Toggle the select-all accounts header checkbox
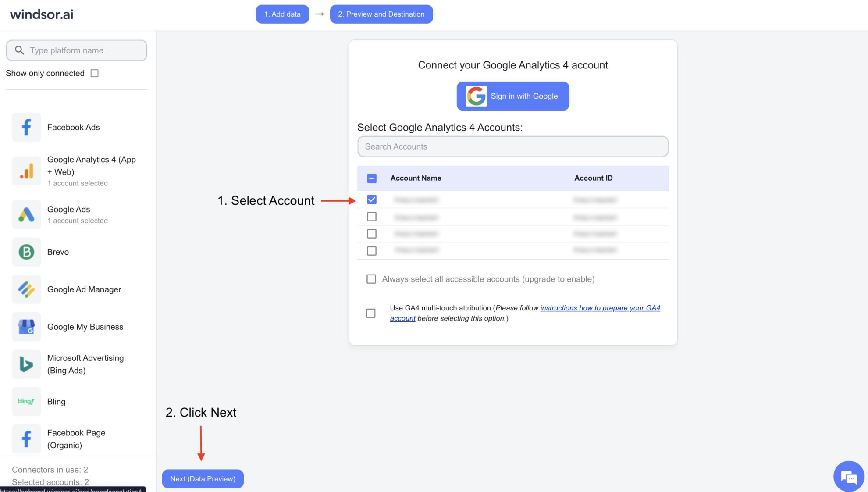 (372, 178)
